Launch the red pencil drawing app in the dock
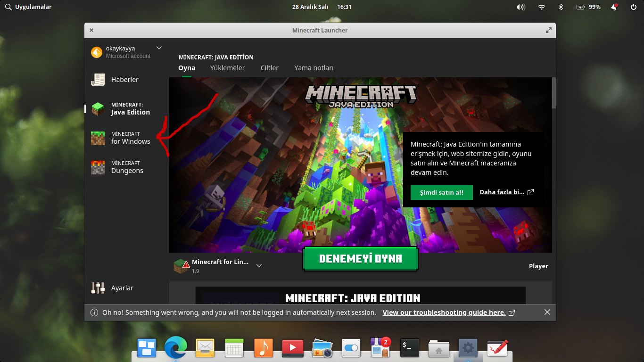 coord(497,348)
